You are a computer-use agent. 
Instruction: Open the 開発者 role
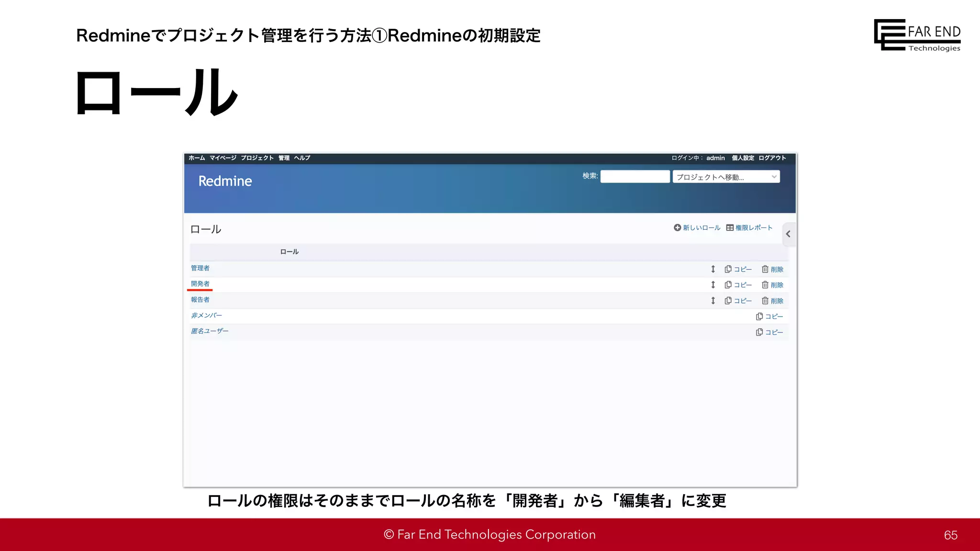coord(200,284)
